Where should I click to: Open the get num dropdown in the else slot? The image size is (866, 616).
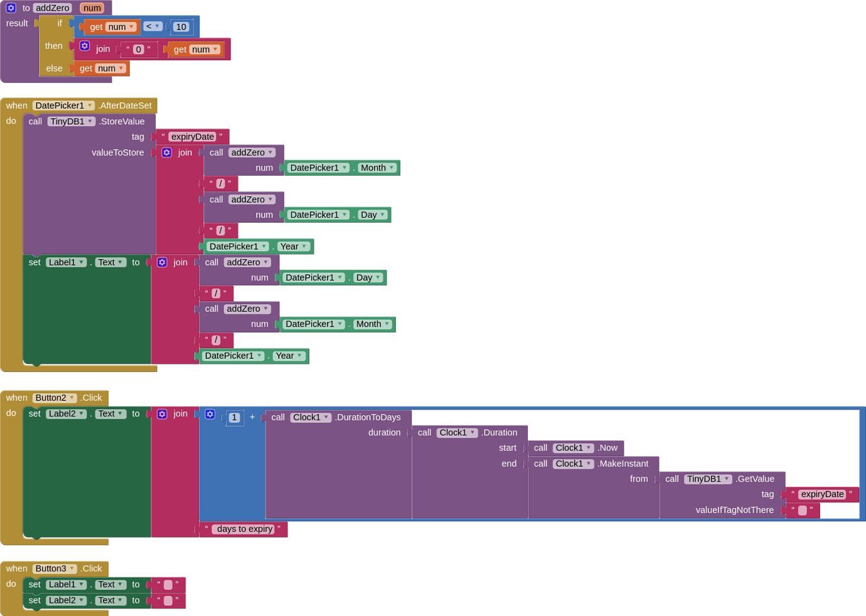tap(111, 68)
